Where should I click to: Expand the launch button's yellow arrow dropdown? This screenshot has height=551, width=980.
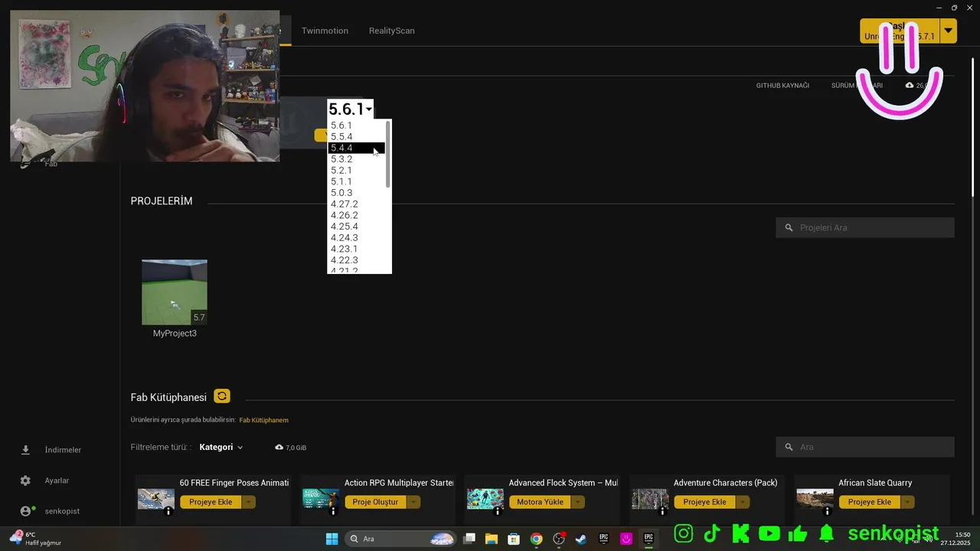(x=949, y=31)
